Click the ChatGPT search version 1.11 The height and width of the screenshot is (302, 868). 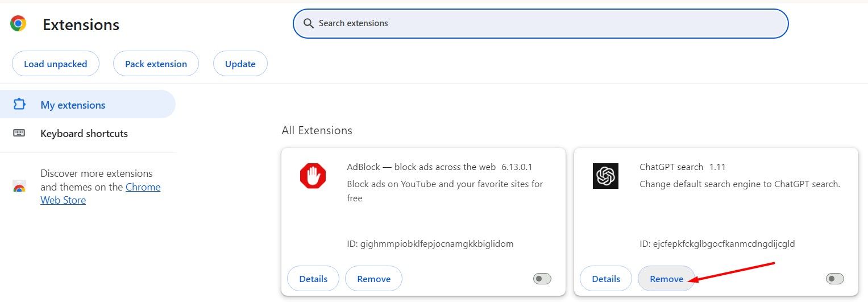point(717,167)
